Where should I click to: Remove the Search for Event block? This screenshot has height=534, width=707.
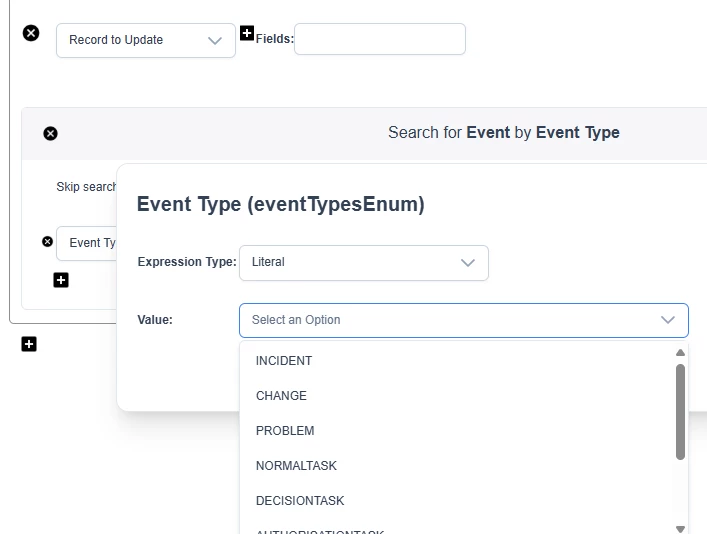pos(50,133)
